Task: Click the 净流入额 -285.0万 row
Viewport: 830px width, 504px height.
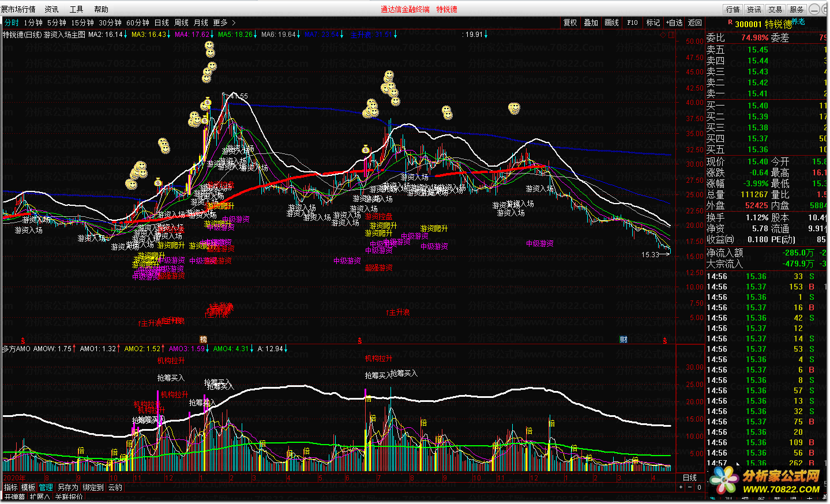Action: (x=767, y=253)
